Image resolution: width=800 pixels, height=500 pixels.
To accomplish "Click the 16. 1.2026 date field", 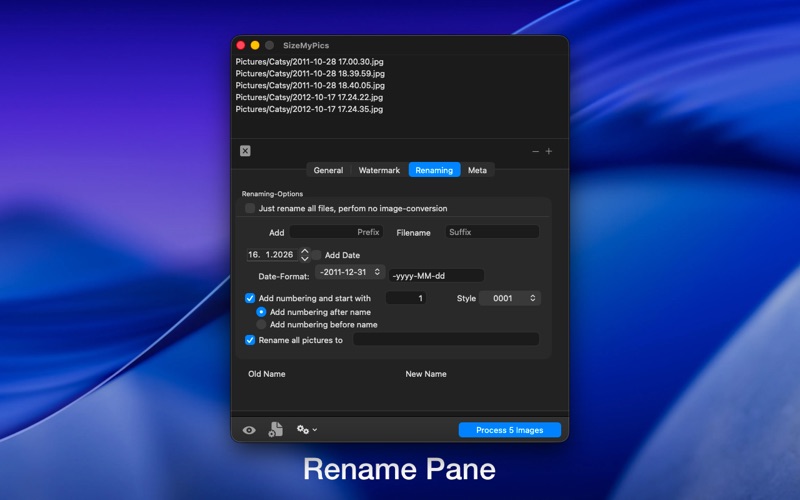I will [x=272, y=255].
